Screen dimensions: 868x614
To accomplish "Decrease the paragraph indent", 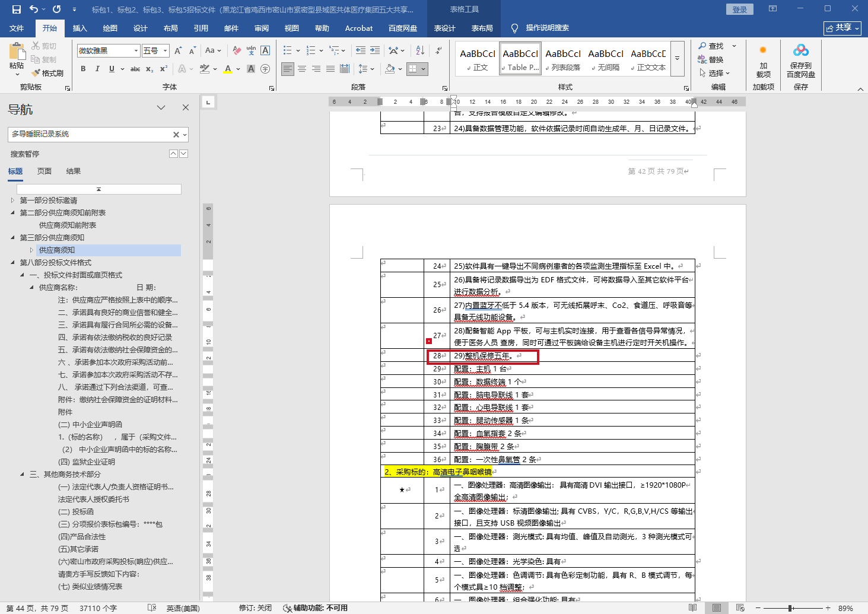I will [x=361, y=51].
